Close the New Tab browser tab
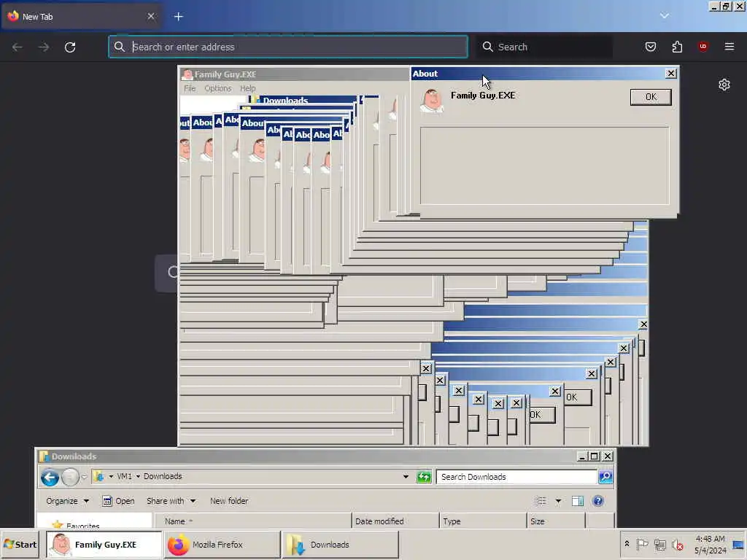 pos(151,16)
